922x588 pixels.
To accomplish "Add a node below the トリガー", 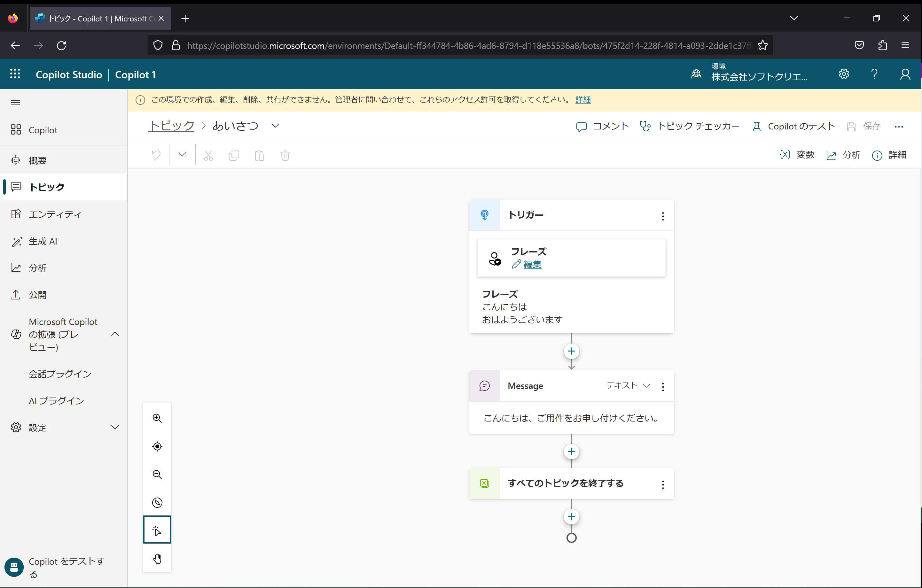I will point(571,351).
